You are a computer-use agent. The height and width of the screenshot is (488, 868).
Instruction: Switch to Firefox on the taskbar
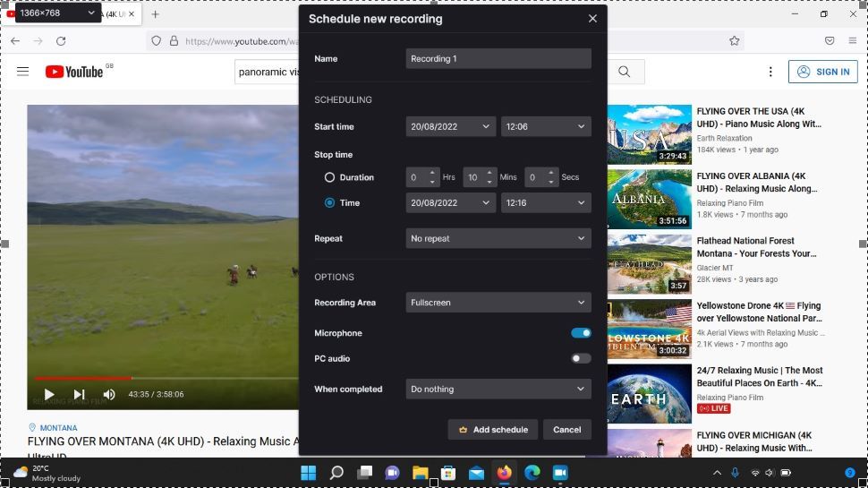click(505, 473)
